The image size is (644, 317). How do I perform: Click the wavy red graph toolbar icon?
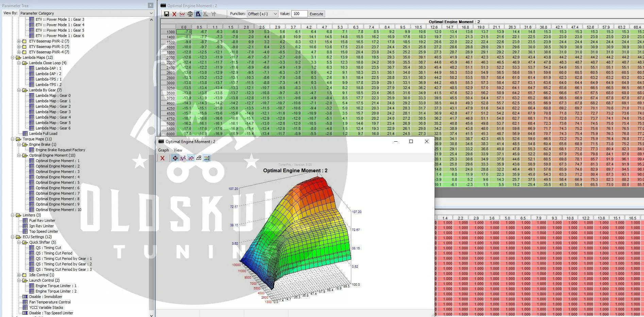[x=182, y=14]
